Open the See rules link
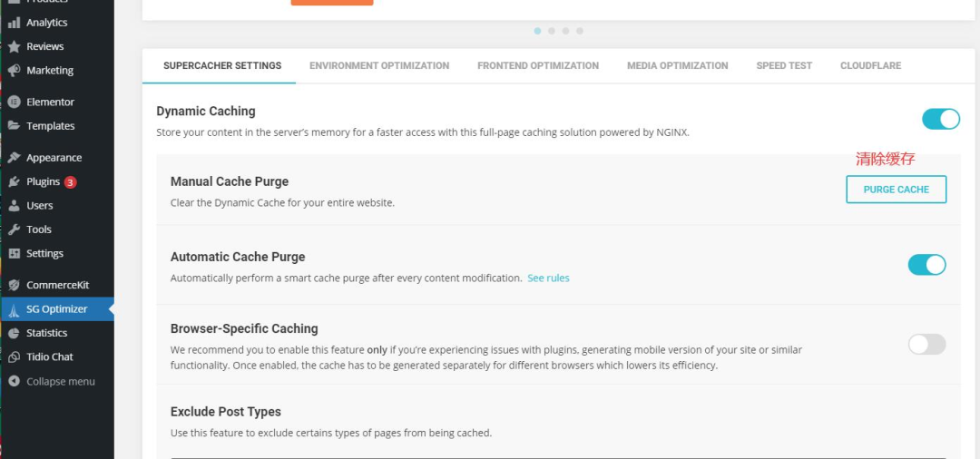The height and width of the screenshot is (459, 980). pos(548,278)
